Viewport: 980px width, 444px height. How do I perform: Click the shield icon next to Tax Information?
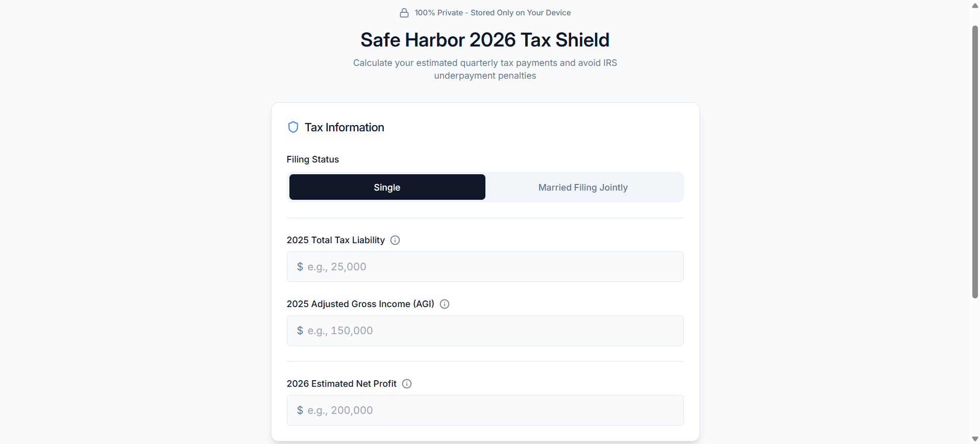click(293, 127)
